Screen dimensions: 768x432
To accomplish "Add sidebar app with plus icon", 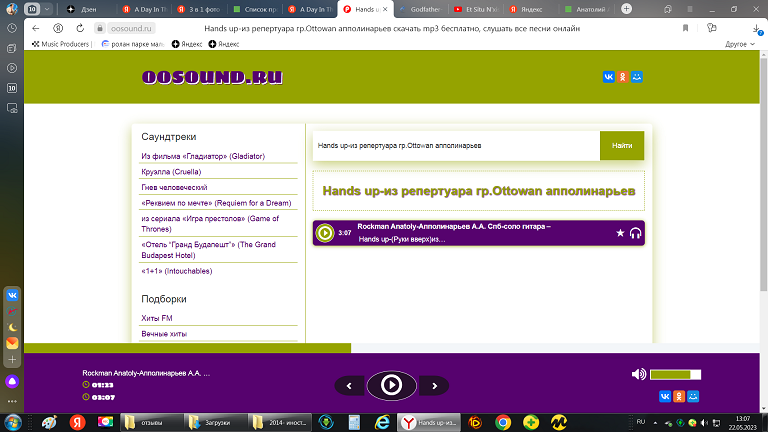I will tap(12, 360).
